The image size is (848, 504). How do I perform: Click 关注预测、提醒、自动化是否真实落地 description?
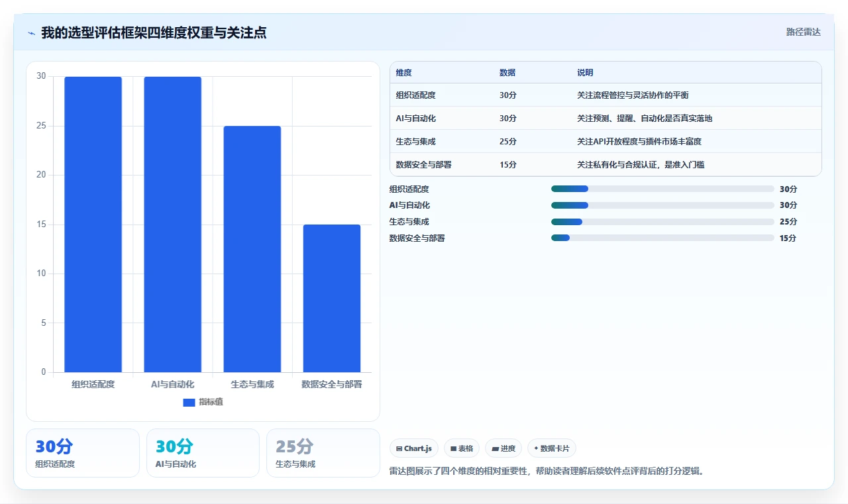pos(645,119)
